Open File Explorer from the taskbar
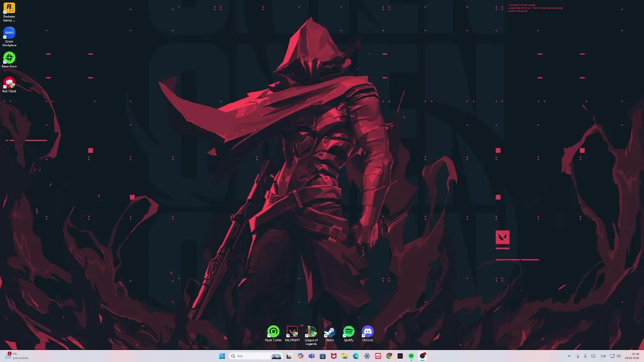Image resolution: width=644 pixels, height=362 pixels. (345, 356)
